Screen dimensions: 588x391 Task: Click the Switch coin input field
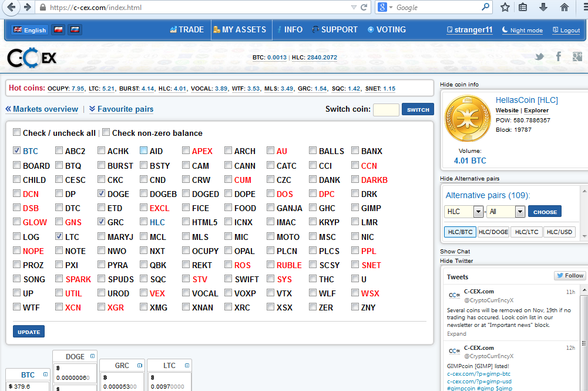click(x=386, y=109)
